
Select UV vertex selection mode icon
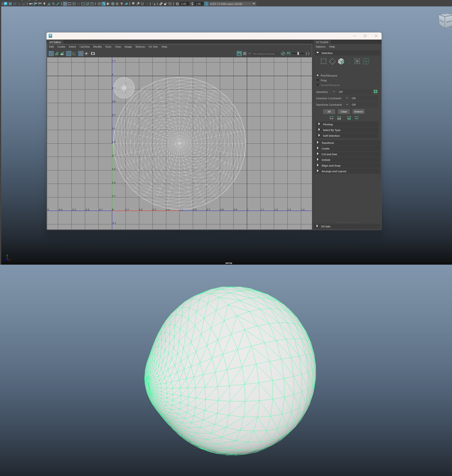[323, 61]
